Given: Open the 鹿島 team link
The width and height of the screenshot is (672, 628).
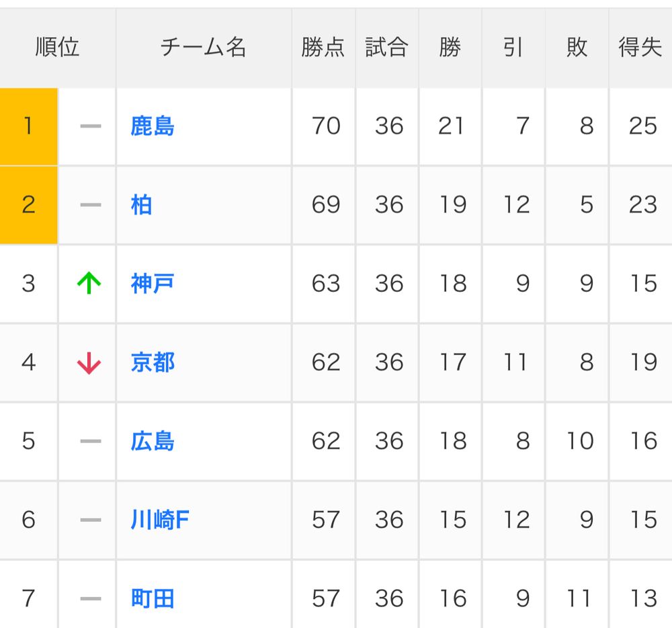Looking at the screenshot, I should (153, 126).
